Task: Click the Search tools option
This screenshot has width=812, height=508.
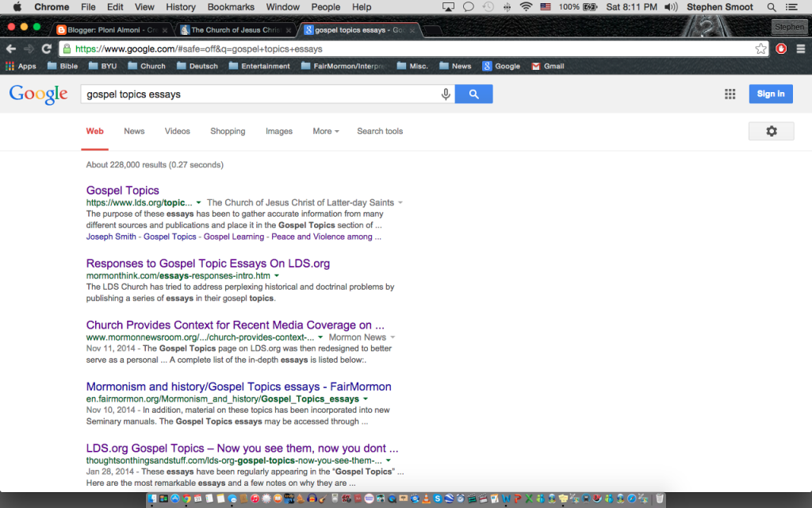Action: 380,131
